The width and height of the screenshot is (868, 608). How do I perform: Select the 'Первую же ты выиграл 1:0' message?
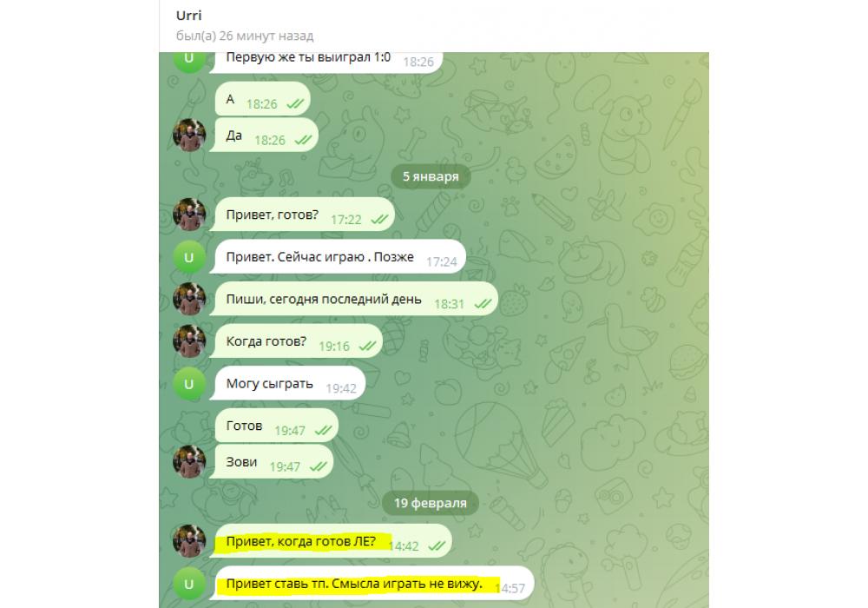(x=328, y=61)
